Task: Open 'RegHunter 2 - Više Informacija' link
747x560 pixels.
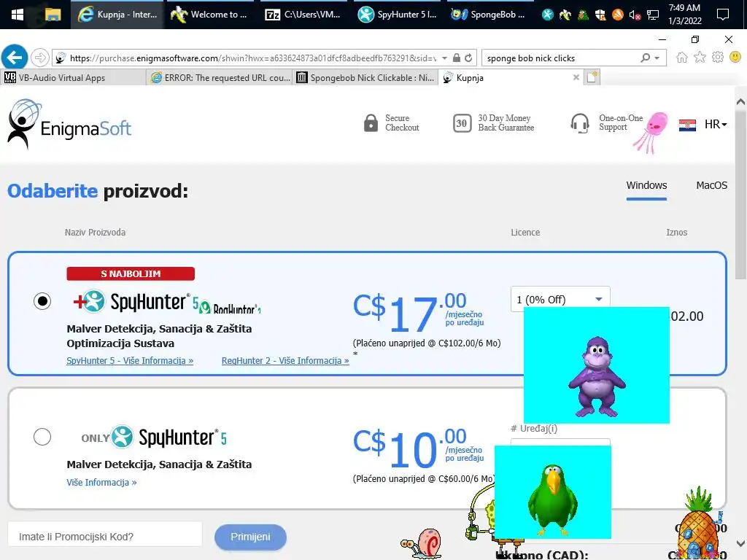Action: coord(285,360)
